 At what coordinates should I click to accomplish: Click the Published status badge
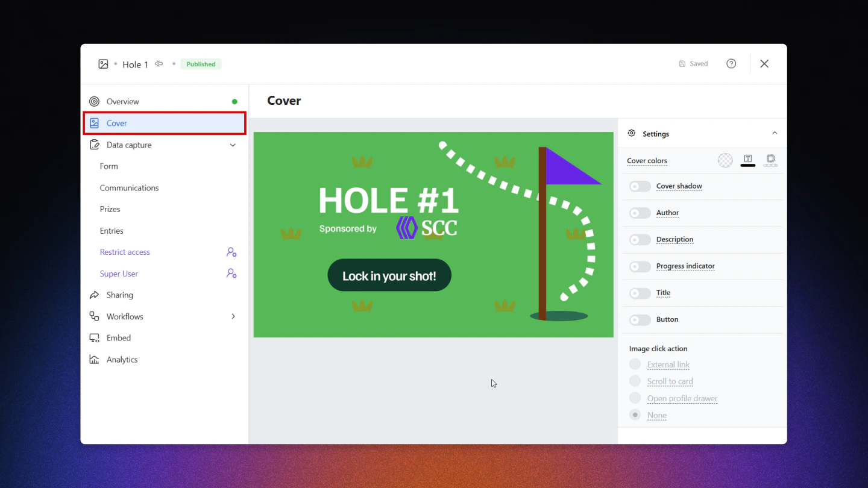click(x=201, y=64)
